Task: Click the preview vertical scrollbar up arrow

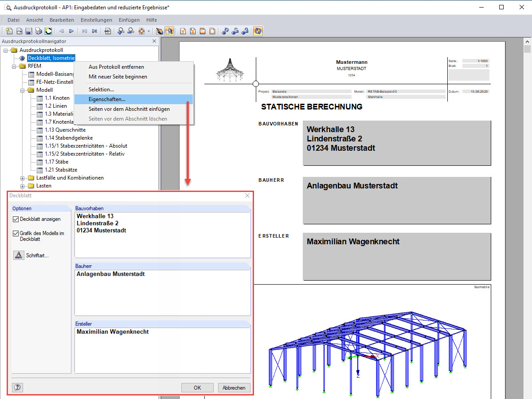Action: [x=527, y=41]
